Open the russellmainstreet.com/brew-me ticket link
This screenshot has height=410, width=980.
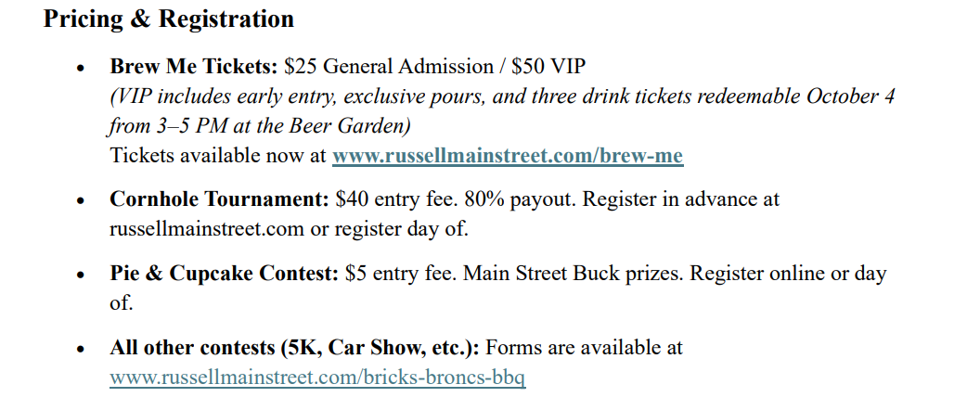click(x=508, y=156)
